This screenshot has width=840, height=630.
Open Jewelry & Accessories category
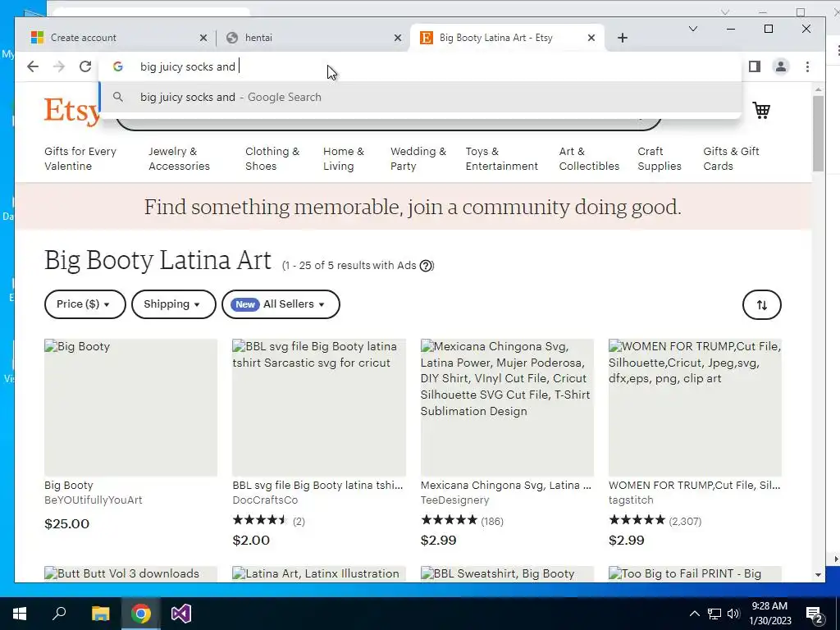pyautogui.click(x=179, y=158)
